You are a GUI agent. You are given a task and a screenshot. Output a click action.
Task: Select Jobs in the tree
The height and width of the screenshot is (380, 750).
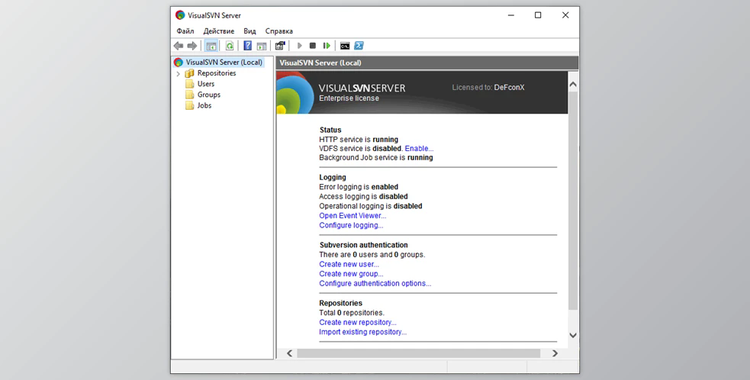[x=204, y=105]
